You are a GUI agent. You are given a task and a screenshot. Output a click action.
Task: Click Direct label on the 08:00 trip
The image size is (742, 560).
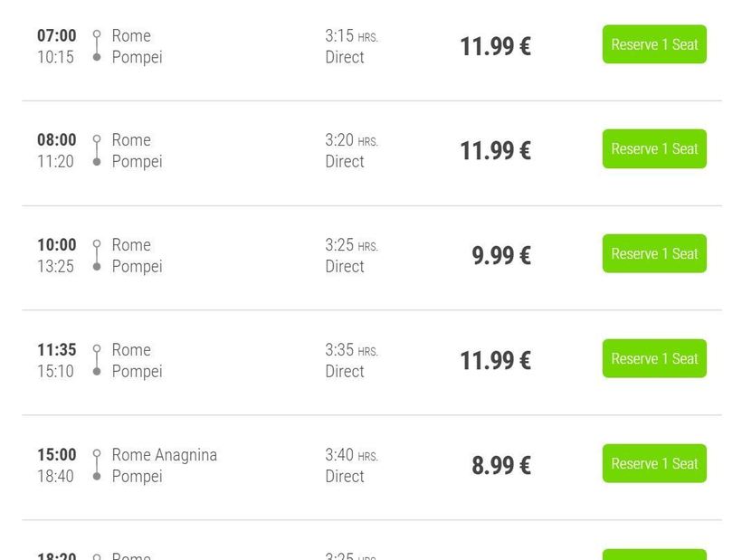pos(345,162)
